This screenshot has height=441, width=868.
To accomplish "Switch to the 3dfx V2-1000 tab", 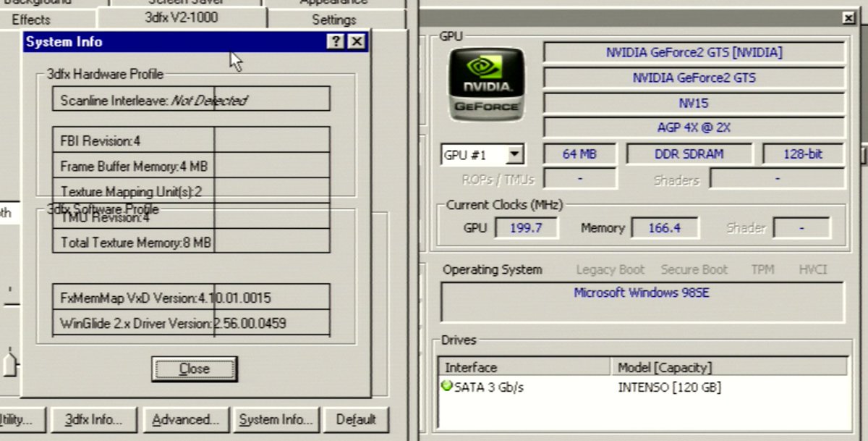I will tap(181, 17).
